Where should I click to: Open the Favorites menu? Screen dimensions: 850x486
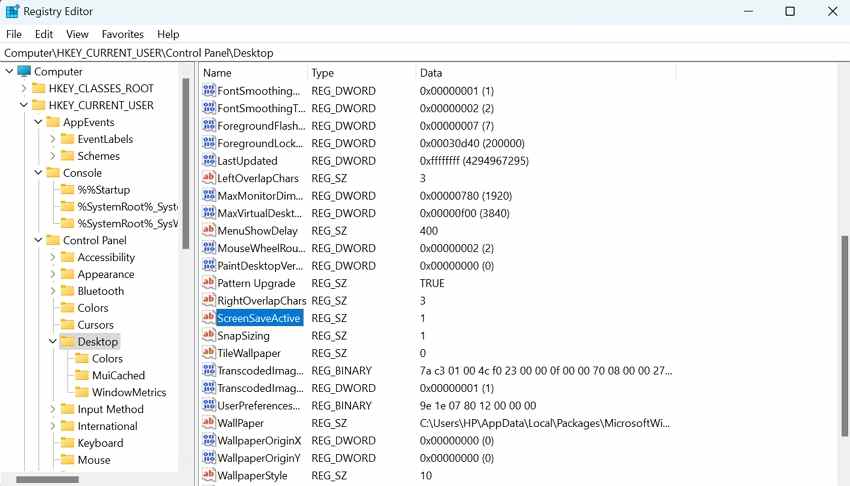[x=123, y=34]
